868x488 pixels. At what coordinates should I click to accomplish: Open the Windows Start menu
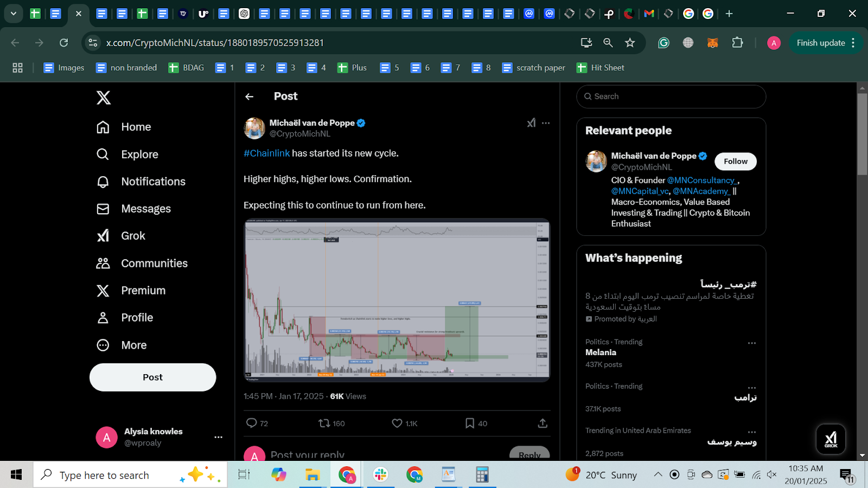[x=16, y=475]
